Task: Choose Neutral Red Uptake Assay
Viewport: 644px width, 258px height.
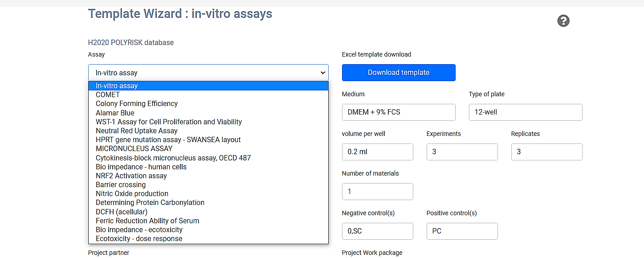Action: (x=137, y=131)
